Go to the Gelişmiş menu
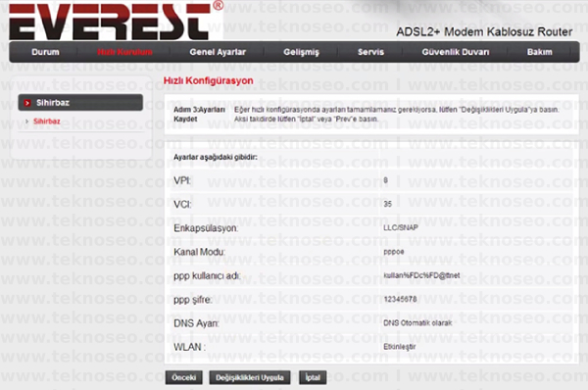 pos(301,52)
